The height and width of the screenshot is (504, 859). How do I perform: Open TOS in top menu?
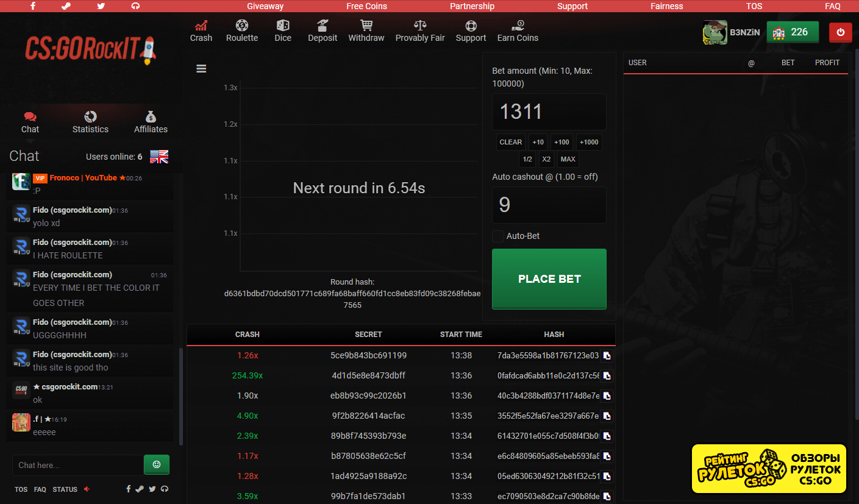click(x=754, y=6)
